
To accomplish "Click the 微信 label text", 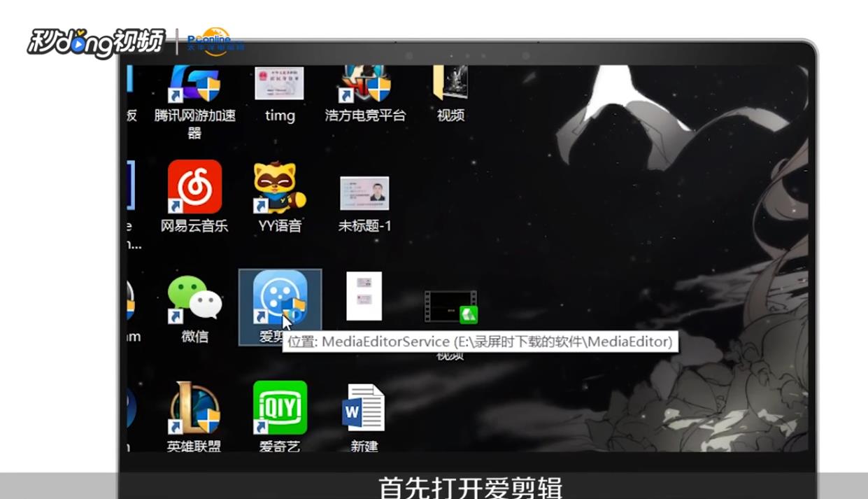I will point(194,336).
